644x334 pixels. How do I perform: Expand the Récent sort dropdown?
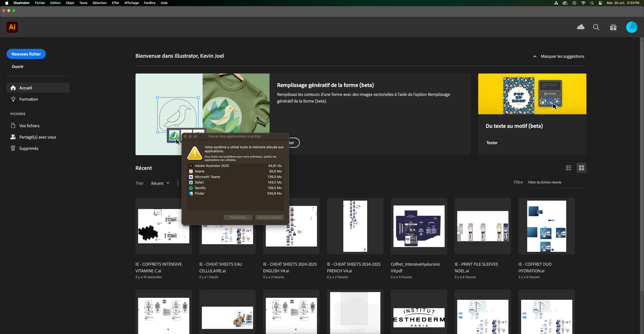(x=160, y=183)
